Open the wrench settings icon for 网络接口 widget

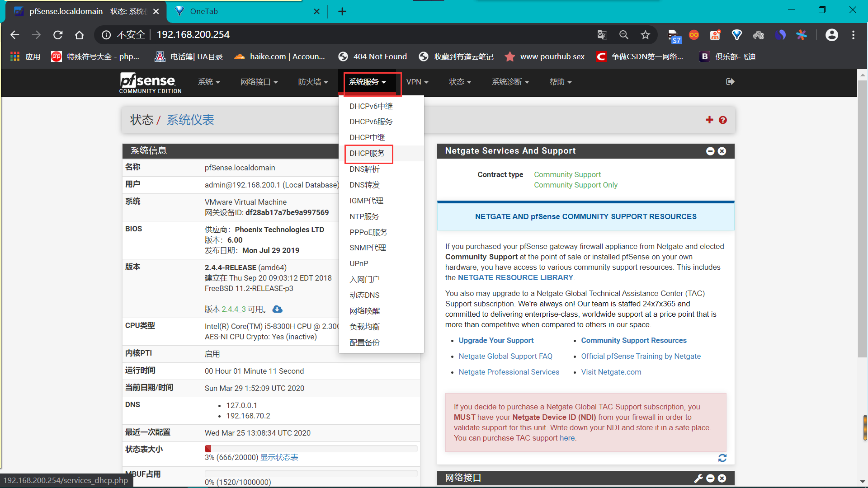(698, 478)
